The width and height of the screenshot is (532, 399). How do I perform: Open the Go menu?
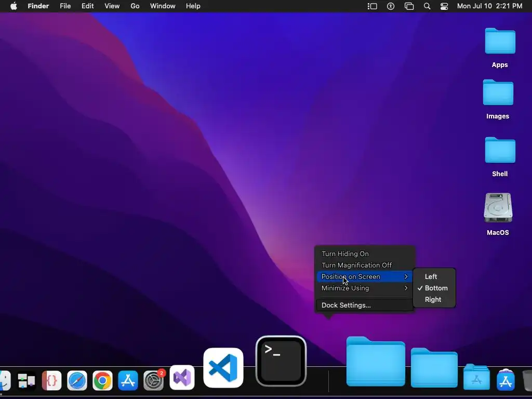tap(135, 6)
